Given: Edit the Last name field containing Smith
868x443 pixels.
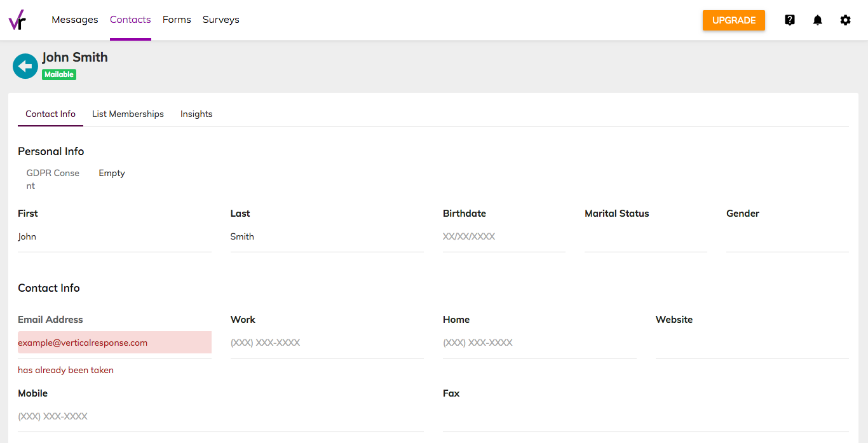Looking at the screenshot, I should (327, 236).
